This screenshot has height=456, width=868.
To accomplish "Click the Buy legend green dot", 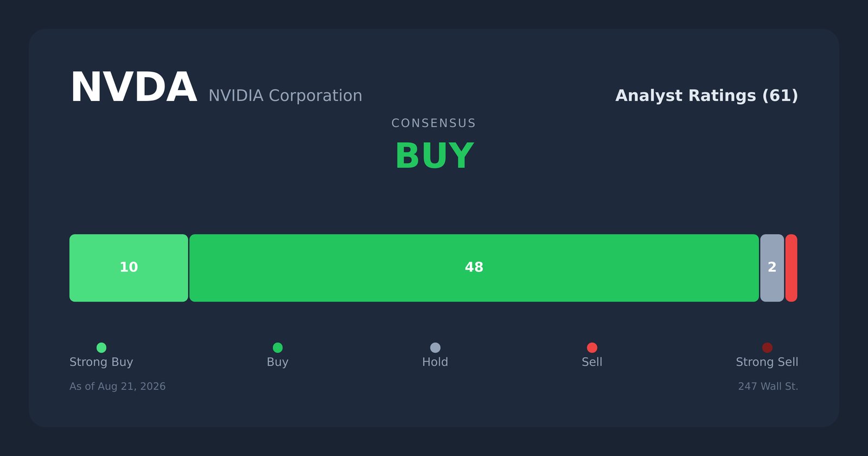I will [x=278, y=347].
